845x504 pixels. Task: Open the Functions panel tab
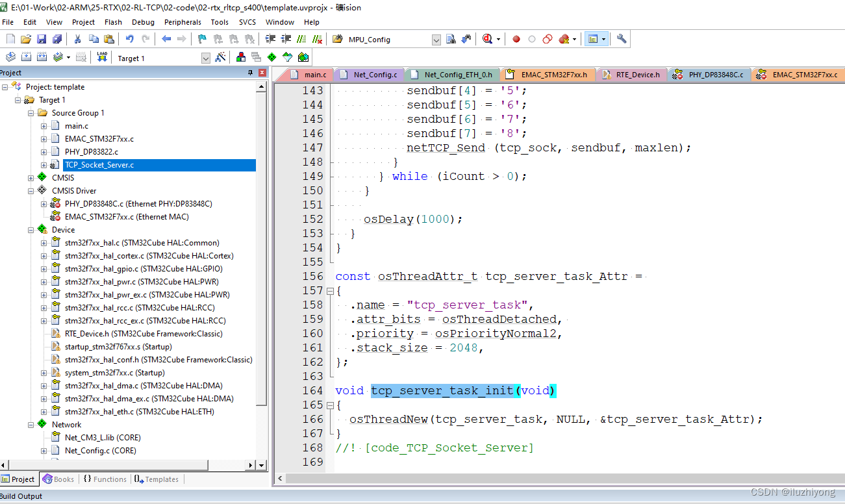(105, 479)
